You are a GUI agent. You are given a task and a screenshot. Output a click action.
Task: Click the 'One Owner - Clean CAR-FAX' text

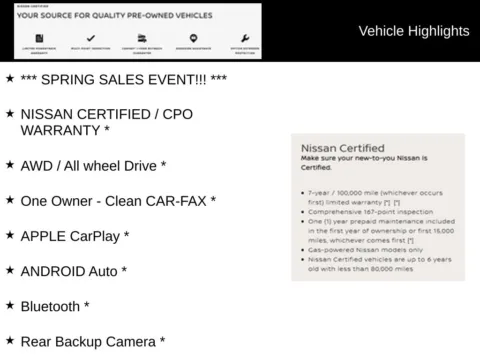(118, 201)
